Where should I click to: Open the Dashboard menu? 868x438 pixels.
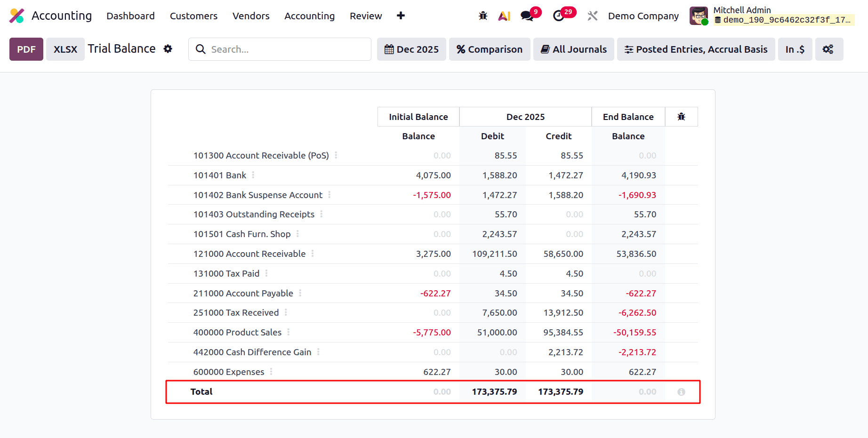click(x=130, y=16)
